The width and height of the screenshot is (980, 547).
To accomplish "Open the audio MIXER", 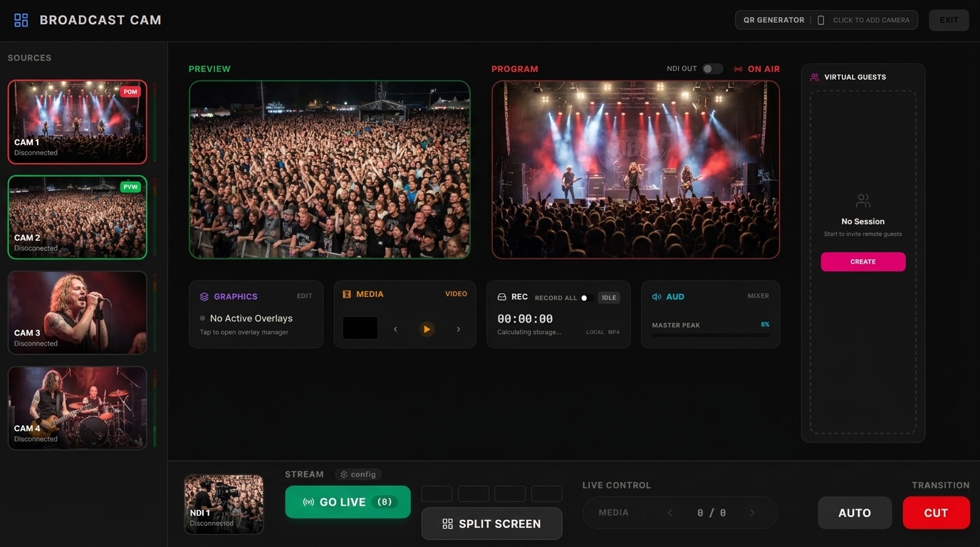I will pyautogui.click(x=758, y=296).
